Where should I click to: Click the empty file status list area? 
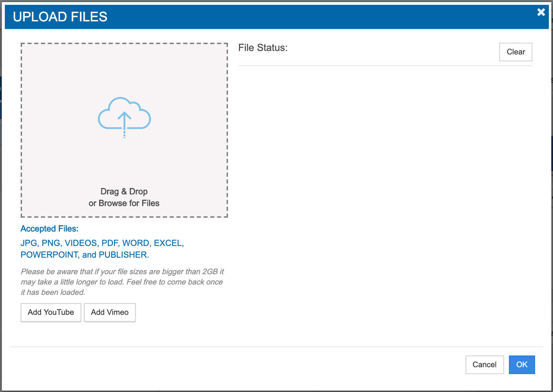385,200
